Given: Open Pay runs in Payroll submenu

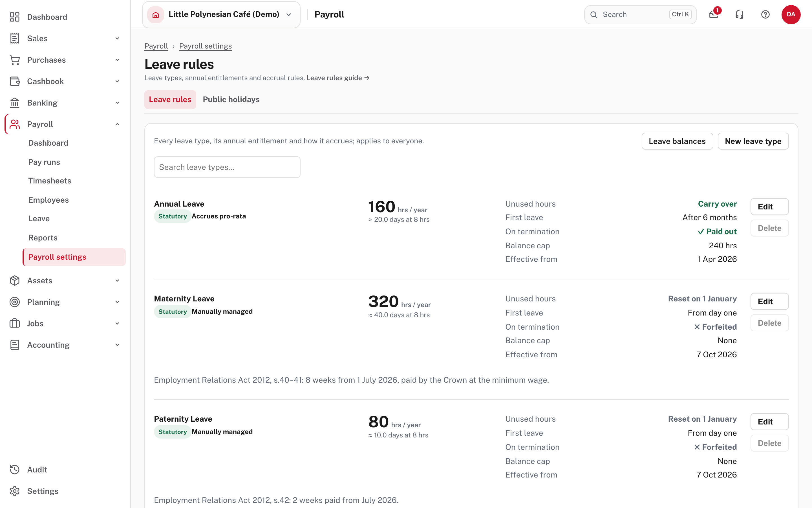Looking at the screenshot, I should tap(44, 162).
